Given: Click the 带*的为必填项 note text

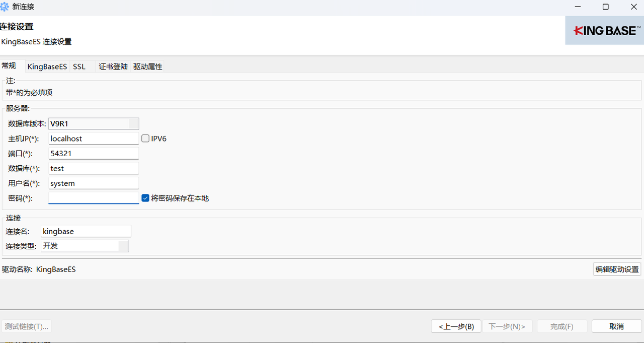Looking at the screenshot, I should 29,93.
